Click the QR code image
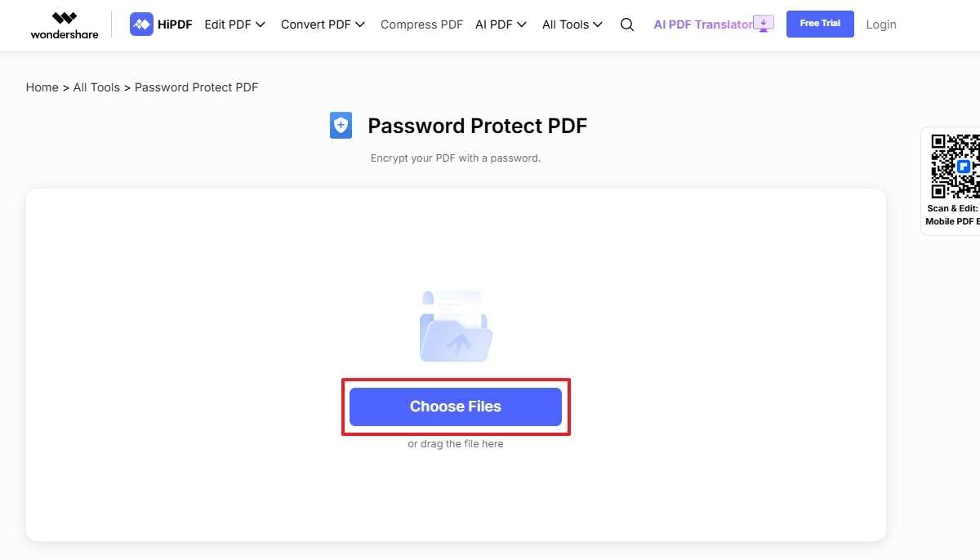This screenshot has width=980, height=560. pyautogui.click(x=955, y=166)
